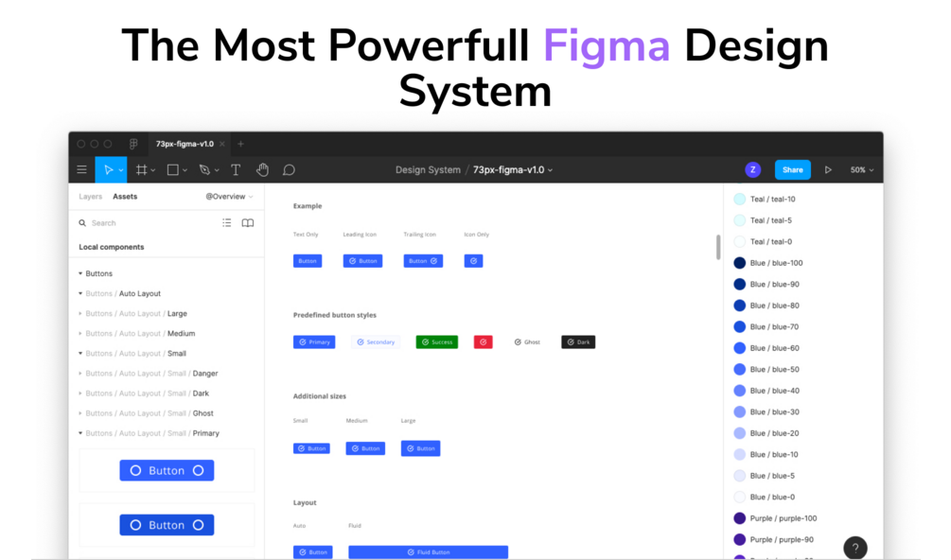The height and width of the screenshot is (560, 951).
Task: Click the Design System breadcrumb
Action: click(x=428, y=169)
